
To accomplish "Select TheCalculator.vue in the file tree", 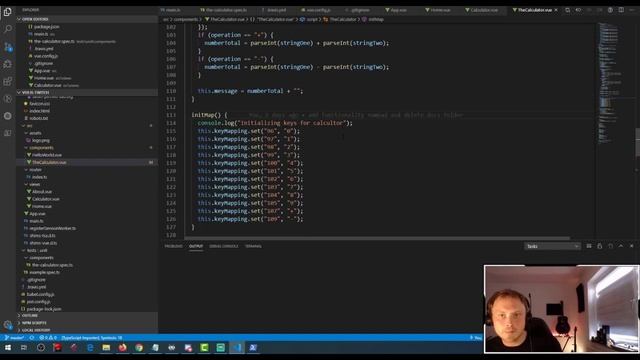I will click(87, 162).
